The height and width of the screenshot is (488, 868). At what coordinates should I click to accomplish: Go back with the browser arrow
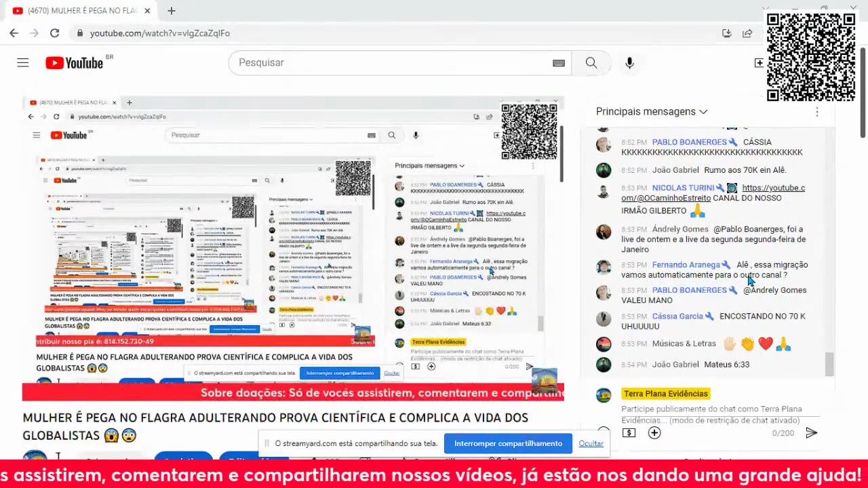pos(14,33)
